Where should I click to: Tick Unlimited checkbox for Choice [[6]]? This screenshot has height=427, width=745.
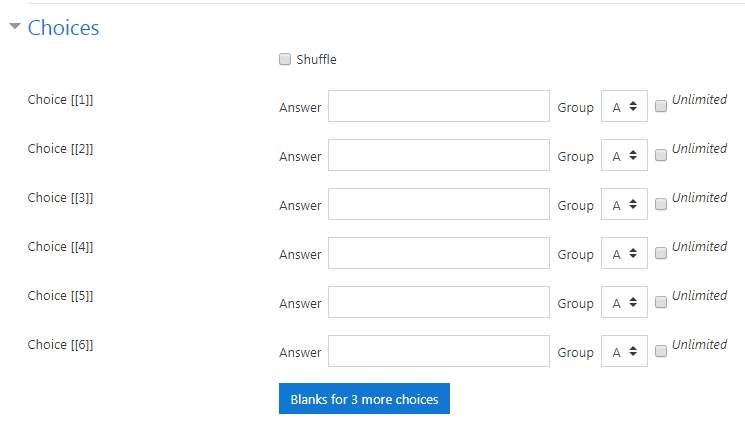661,351
